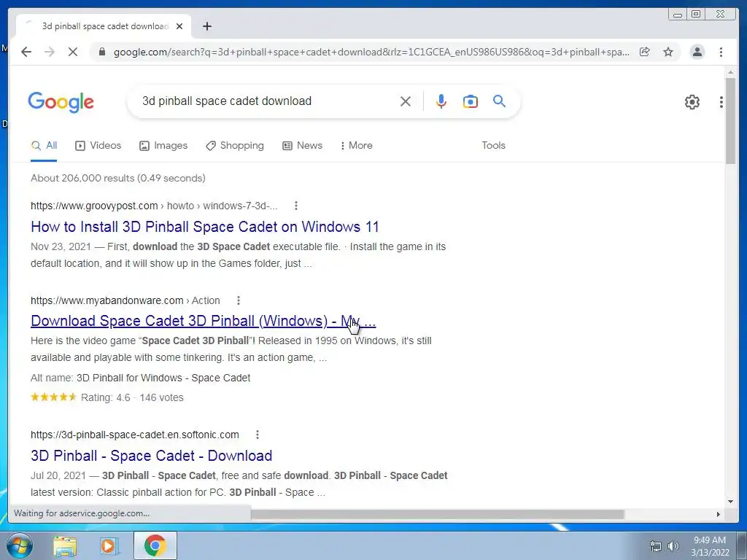Close the 3d pinball search tab

point(179,26)
